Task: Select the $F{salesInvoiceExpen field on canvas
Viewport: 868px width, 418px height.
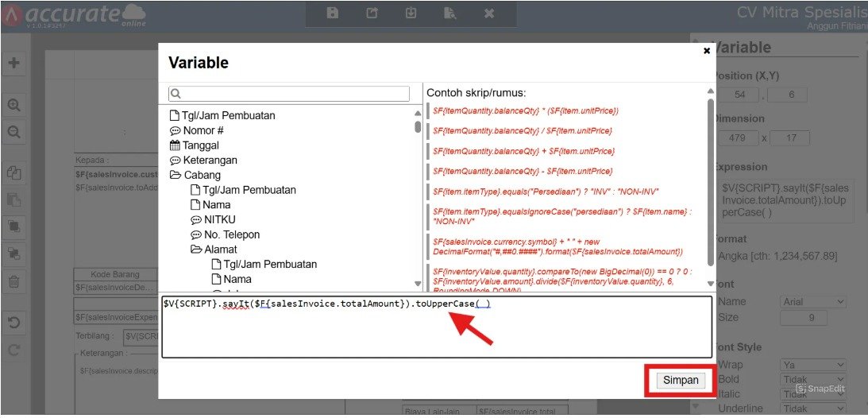Action: click(116, 318)
